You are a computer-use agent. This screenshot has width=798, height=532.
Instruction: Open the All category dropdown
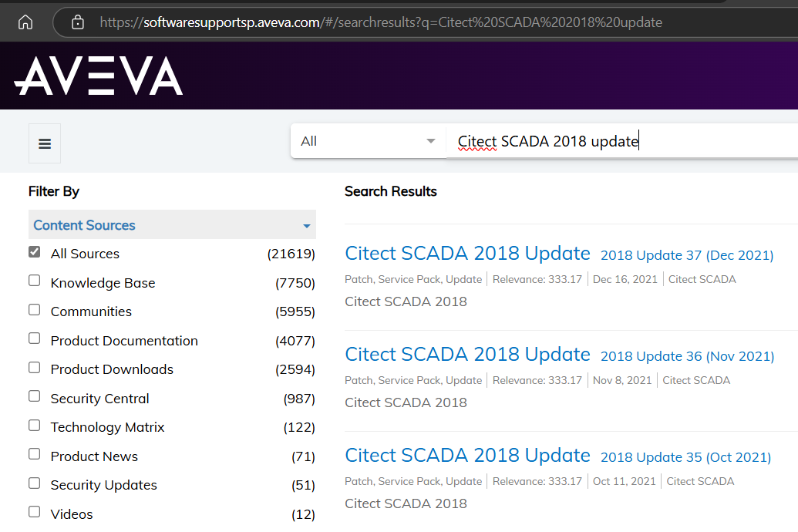(368, 141)
